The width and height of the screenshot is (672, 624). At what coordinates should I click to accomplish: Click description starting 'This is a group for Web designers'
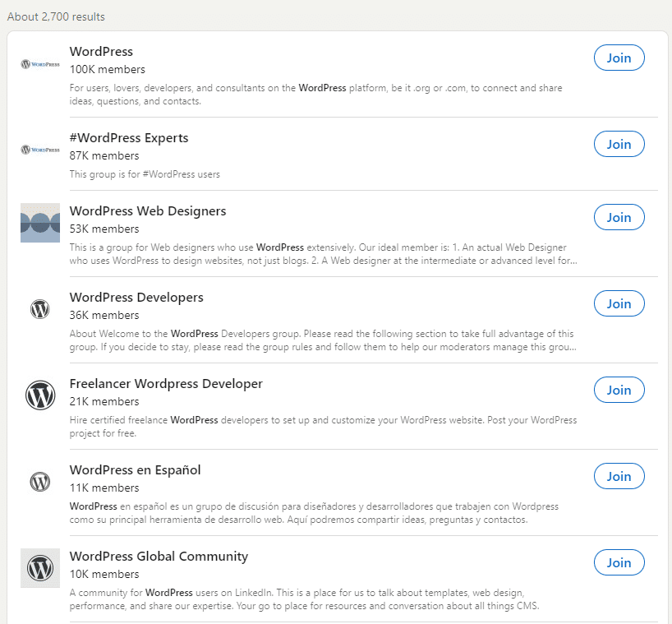point(323,254)
